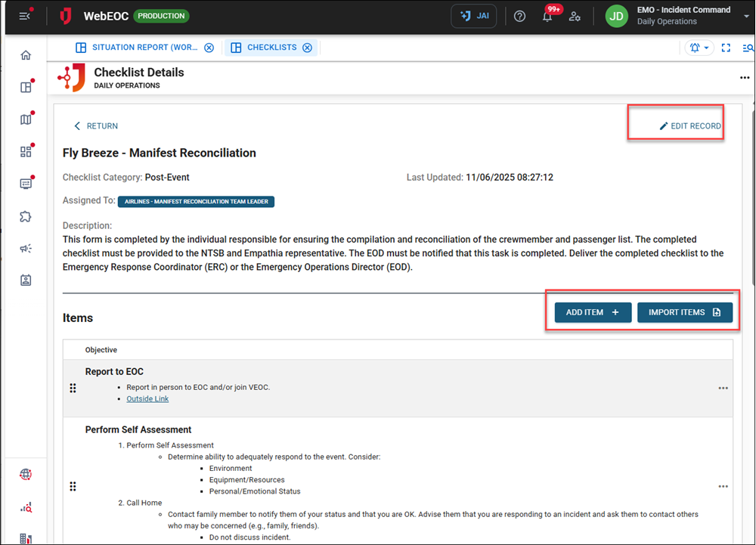Enter fullscreen with the expand icon
The image size is (756, 545).
point(726,47)
